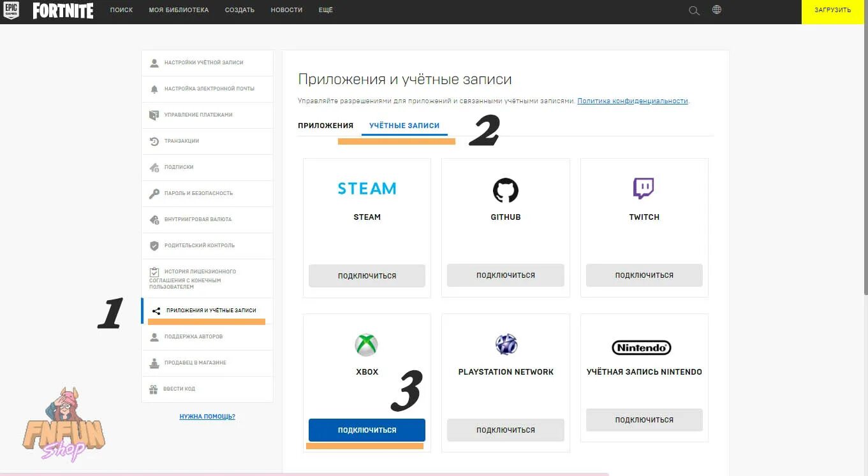Click the Steam logo icon

coord(367,189)
